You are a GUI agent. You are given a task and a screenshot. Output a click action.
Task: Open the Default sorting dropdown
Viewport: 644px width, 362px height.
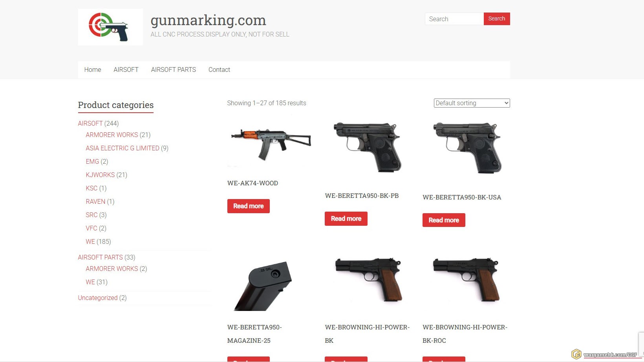[472, 103]
